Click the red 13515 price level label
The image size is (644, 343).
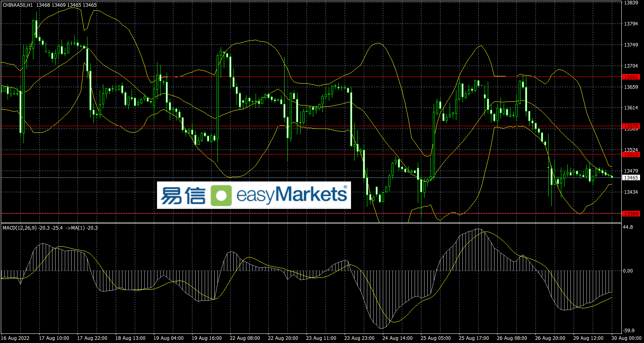631,154
